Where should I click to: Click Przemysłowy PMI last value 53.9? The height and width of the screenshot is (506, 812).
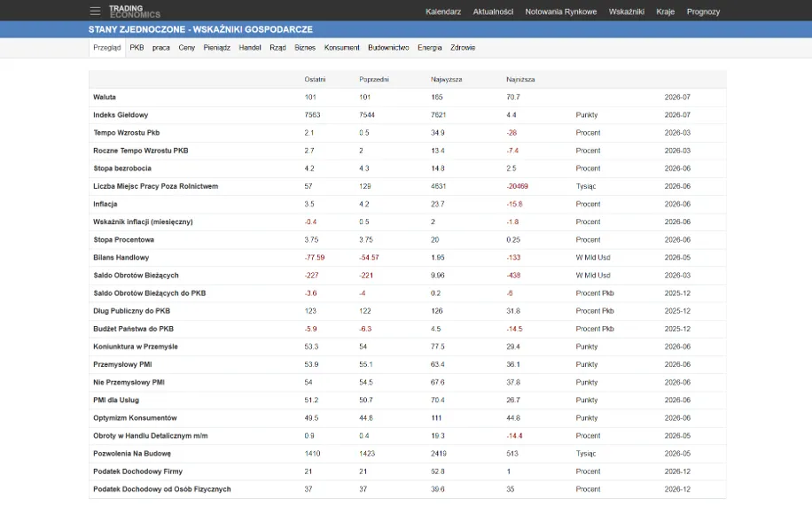(x=311, y=364)
